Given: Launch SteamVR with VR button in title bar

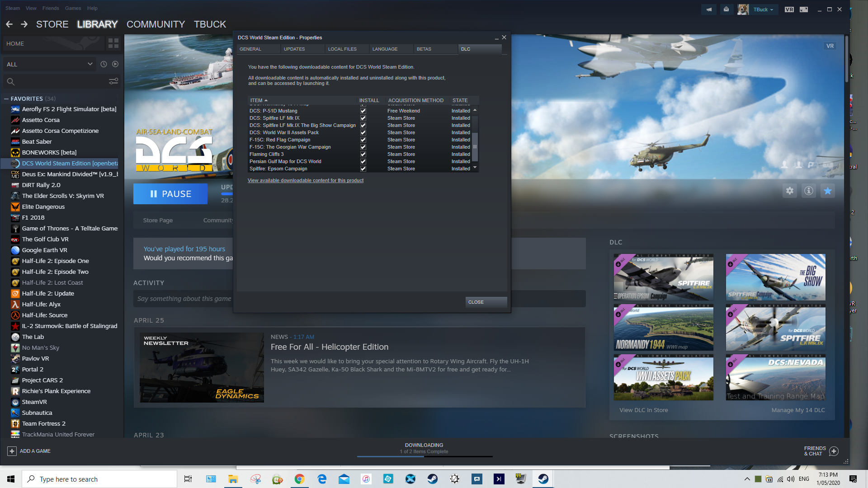Looking at the screenshot, I should point(789,9).
